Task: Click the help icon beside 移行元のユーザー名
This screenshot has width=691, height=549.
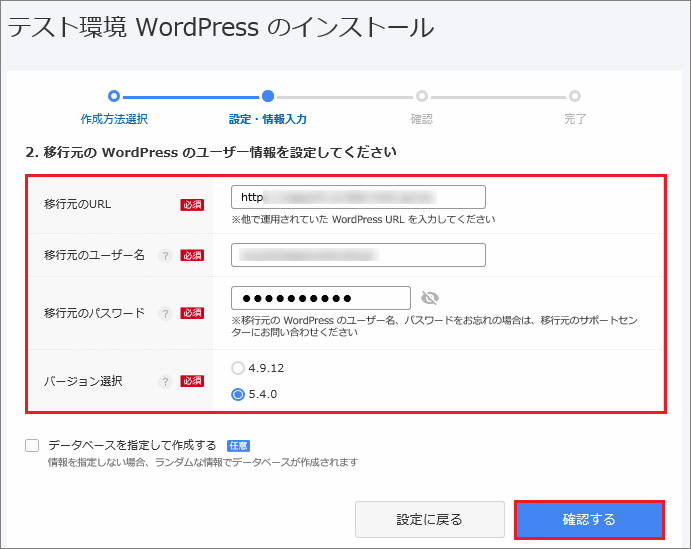Action: click(x=165, y=256)
